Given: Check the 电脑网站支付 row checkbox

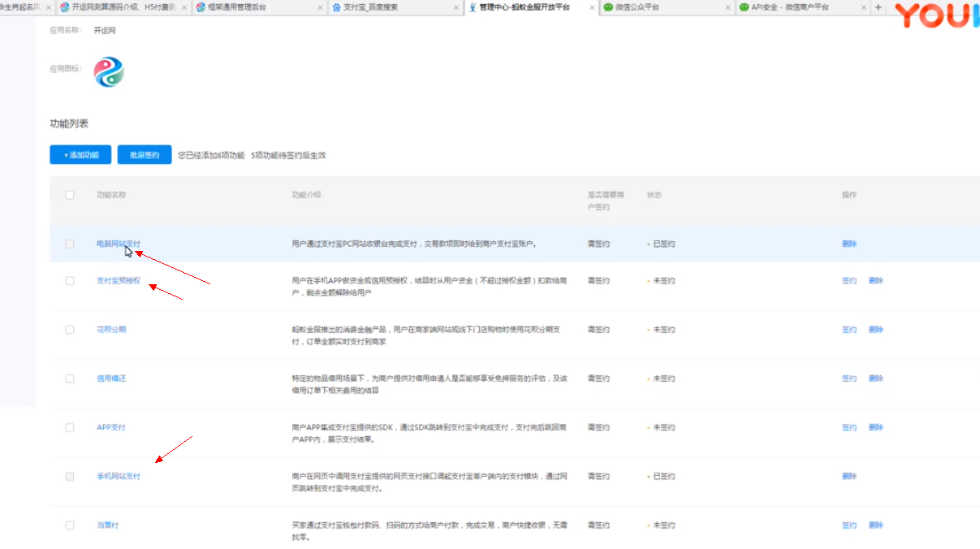Looking at the screenshot, I should [70, 244].
